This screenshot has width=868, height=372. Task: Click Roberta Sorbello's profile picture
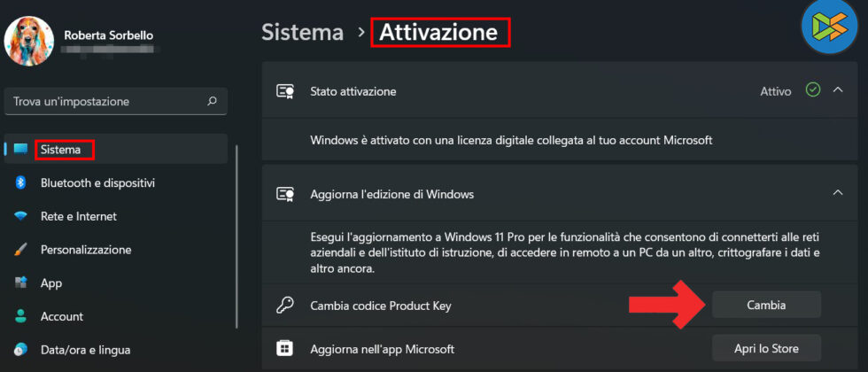coord(29,42)
